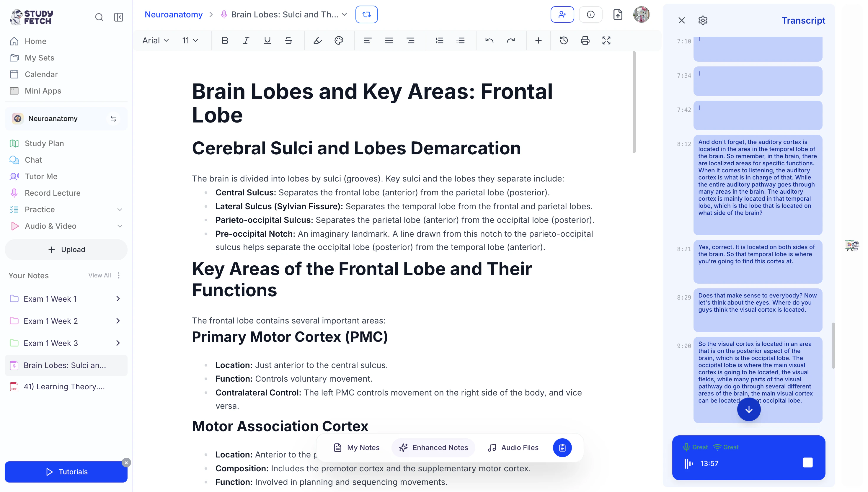
Task: Toggle bold formatting
Action: point(225,40)
